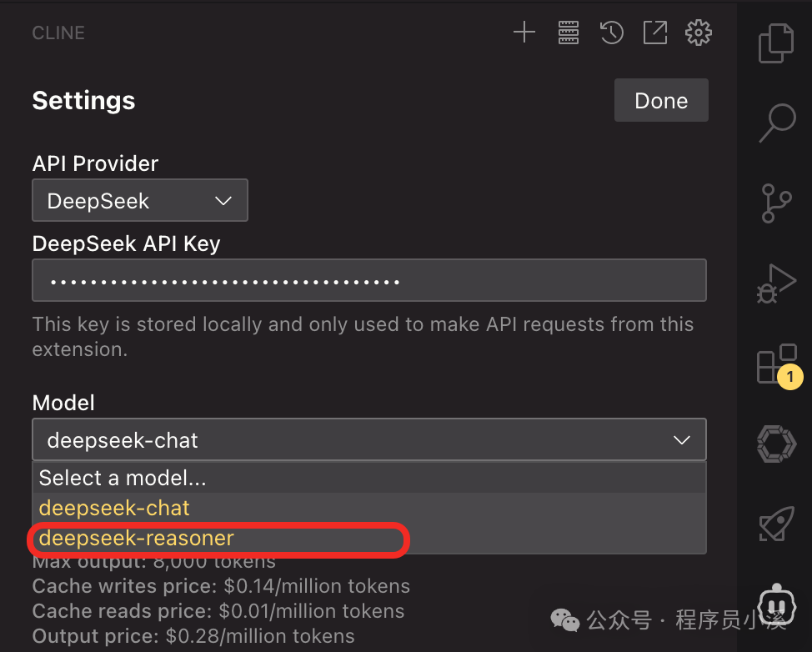The height and width of the screenshot is (652, 812).
Task: Click the rocket icon in activity bar
Action: point(776,523)
